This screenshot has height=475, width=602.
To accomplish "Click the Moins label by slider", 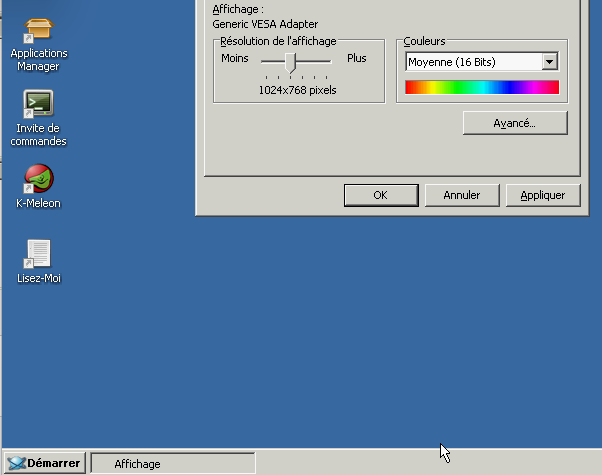I will [235, 58].
